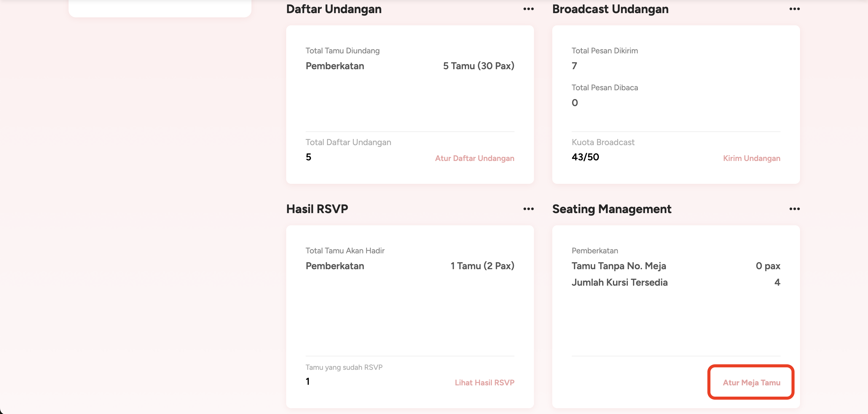
Task: Select the Total Pesan Dikirim label
Action: [x=604, y=51]
